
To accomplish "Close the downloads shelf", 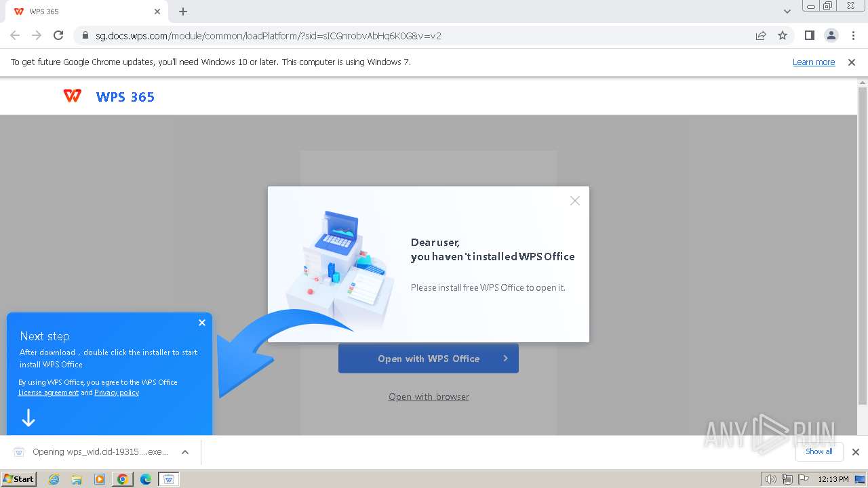I will (x=856, y=452).
